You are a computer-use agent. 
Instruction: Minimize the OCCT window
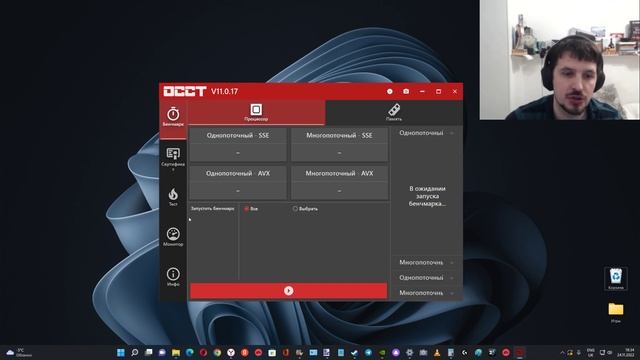coord(422,91)
